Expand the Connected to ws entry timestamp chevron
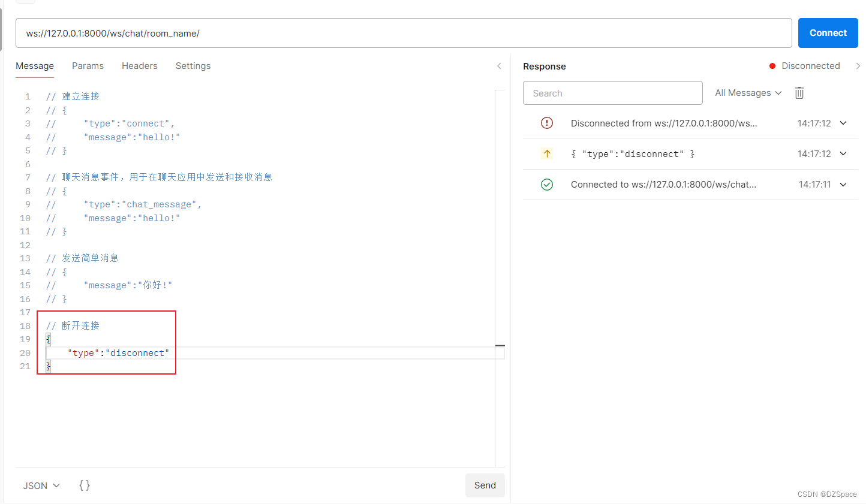 [x=843, y=184]
